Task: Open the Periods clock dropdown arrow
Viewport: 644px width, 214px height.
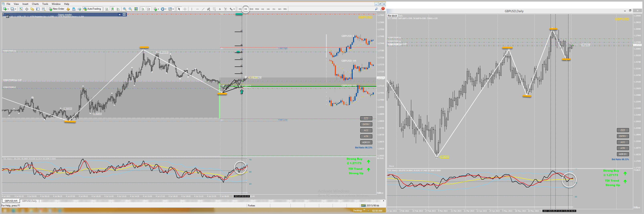Action: pos(166,9)
